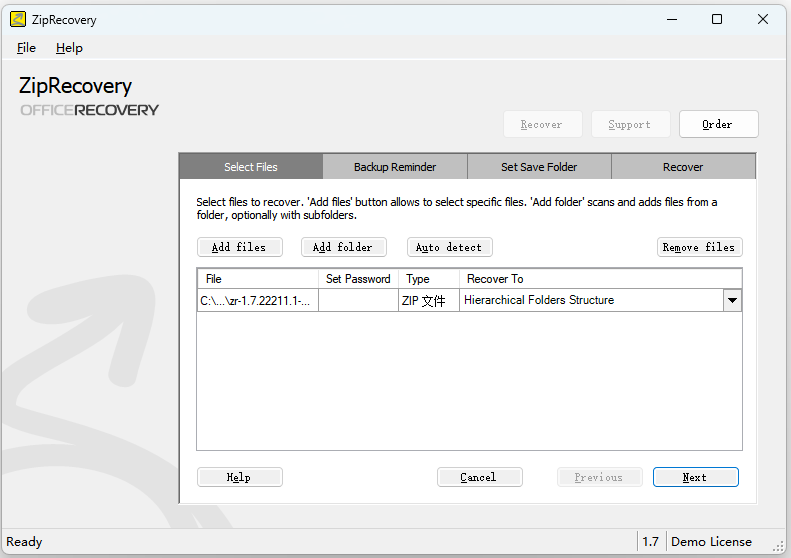Switch to the Select Files tab
This screenshot has height=558, width=791.
point(251,166)
